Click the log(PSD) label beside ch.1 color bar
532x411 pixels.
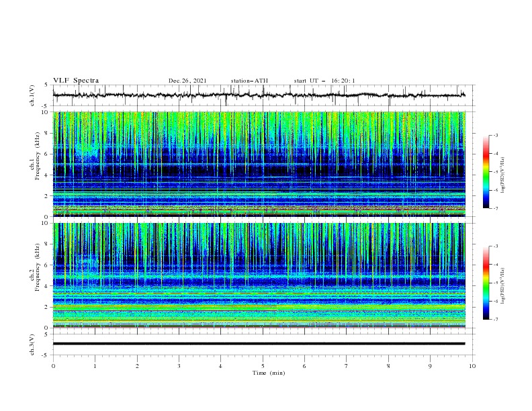[502, 175]
